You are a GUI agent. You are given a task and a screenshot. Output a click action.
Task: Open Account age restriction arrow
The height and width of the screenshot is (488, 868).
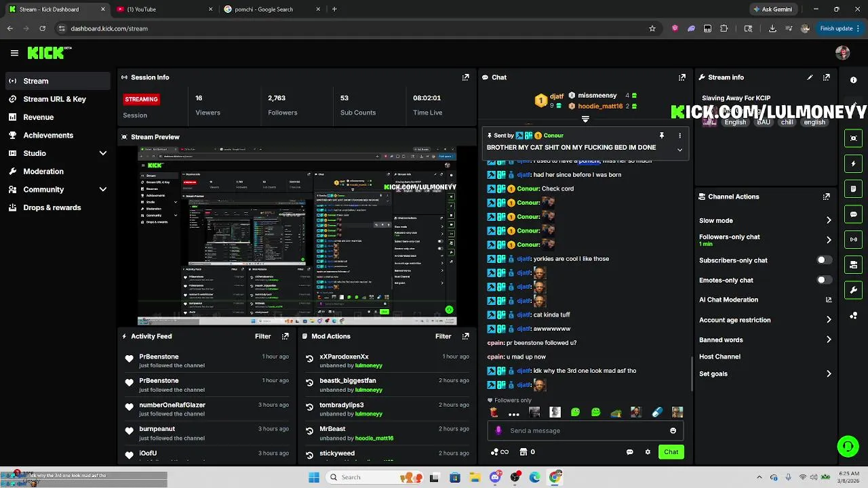829,320
